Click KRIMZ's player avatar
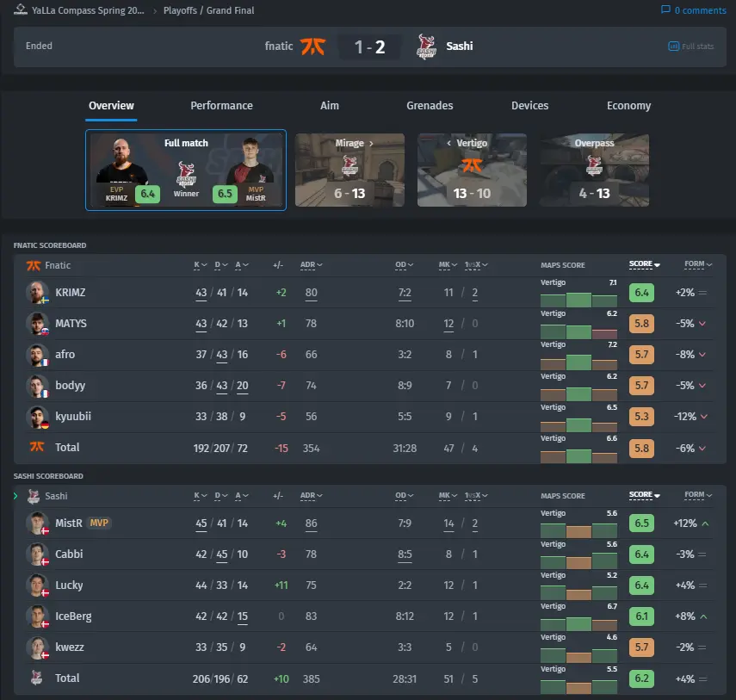736x700 pixels. click(37, 292)
